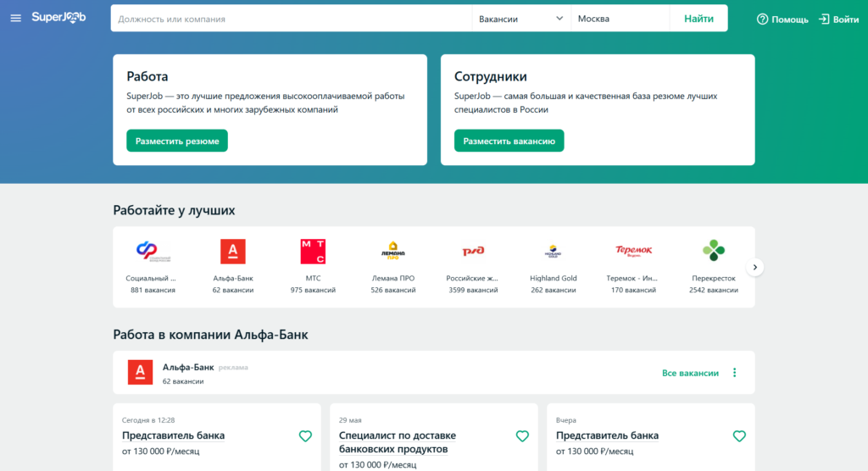The height and width of the screenshot is (471, 868).
Task: Click '3599 вакансий' under Российские ж...
Action: click(473, 290)
